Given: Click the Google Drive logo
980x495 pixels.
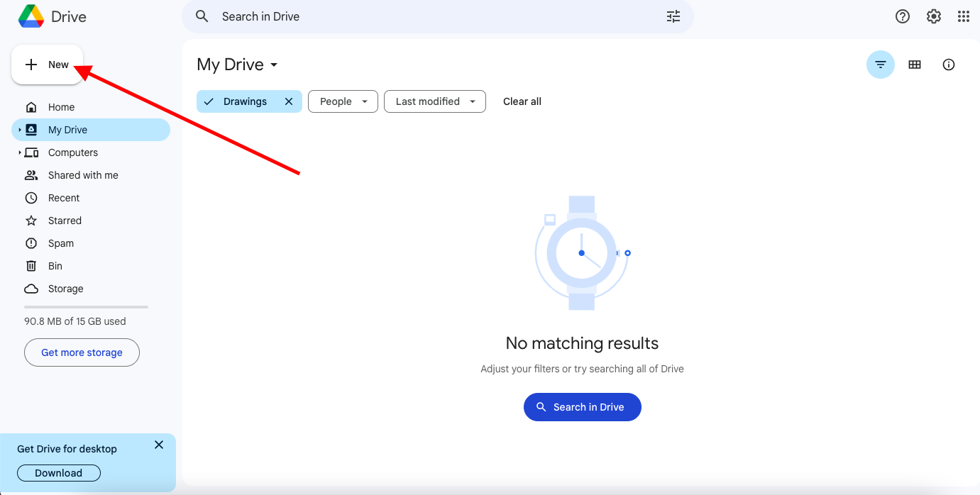Looking at the screenshot, I should pos(31,16).
